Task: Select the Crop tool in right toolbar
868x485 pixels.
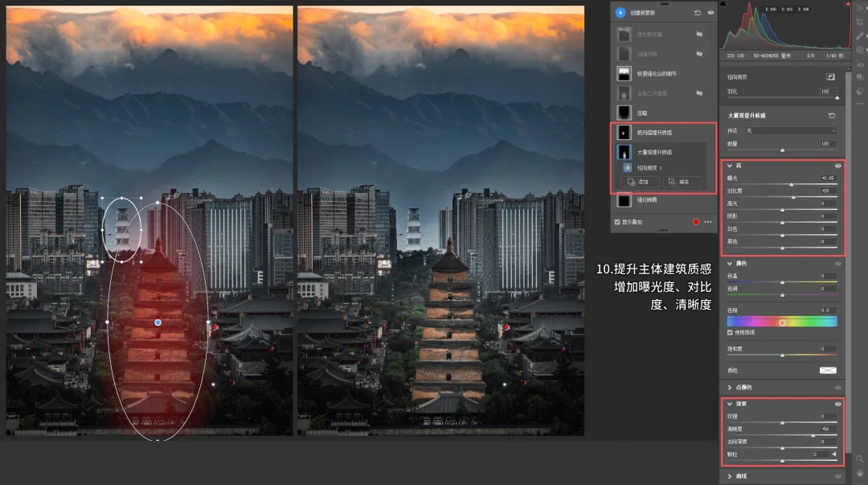Action: coord(860,23)
